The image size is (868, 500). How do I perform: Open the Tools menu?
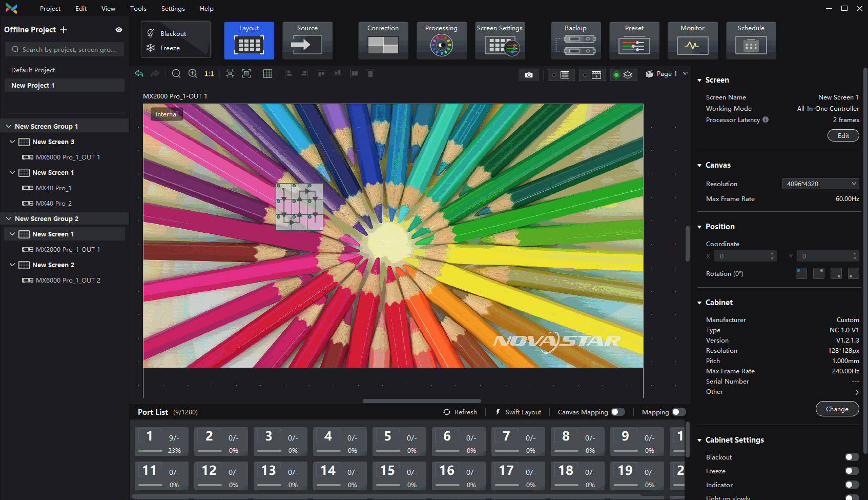coord(138,8)
